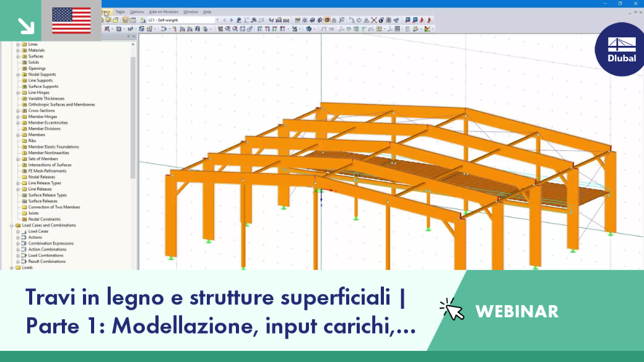Expand the Loads folder
The width and height of the screenshot is (644, 362).
tap(12, 267)
